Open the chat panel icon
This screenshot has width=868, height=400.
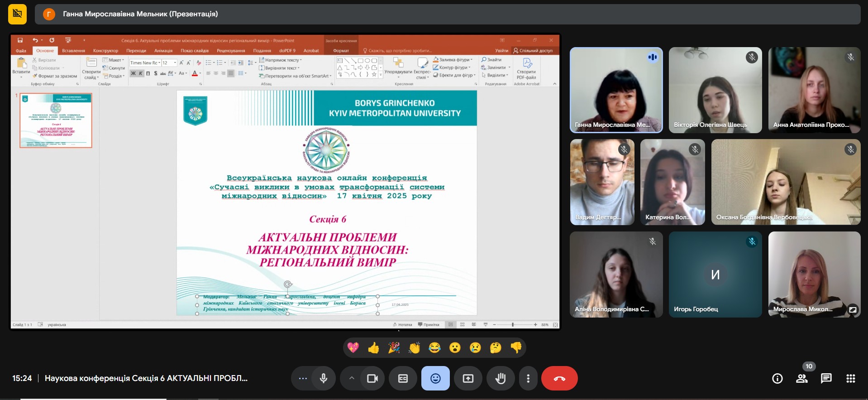point(826,378)
